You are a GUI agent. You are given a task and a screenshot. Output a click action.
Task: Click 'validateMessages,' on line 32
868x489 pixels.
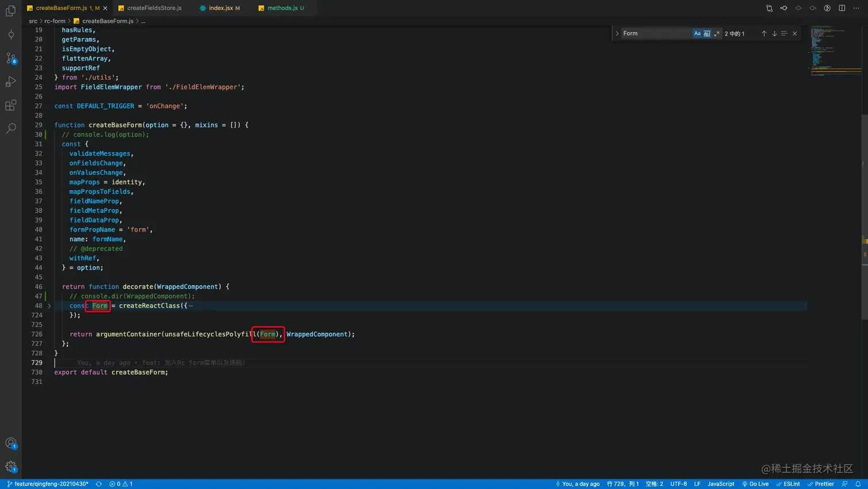[x=101, y=154]
